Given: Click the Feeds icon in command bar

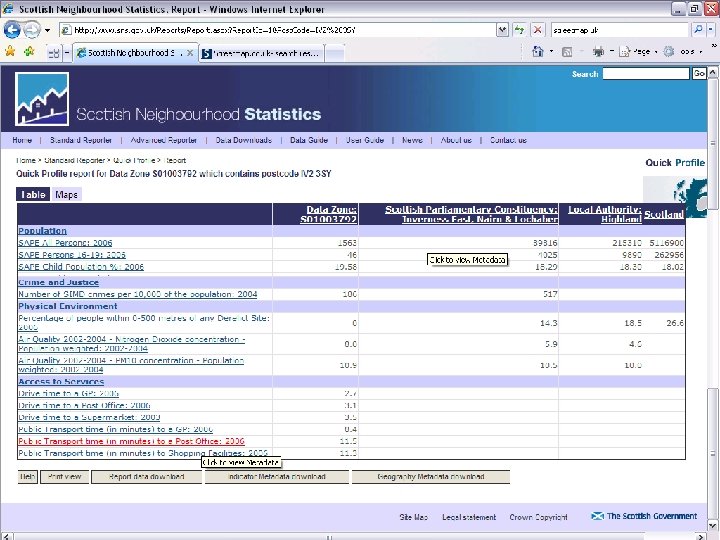Looking at the screenshot, I should click(x=567, y=52).
